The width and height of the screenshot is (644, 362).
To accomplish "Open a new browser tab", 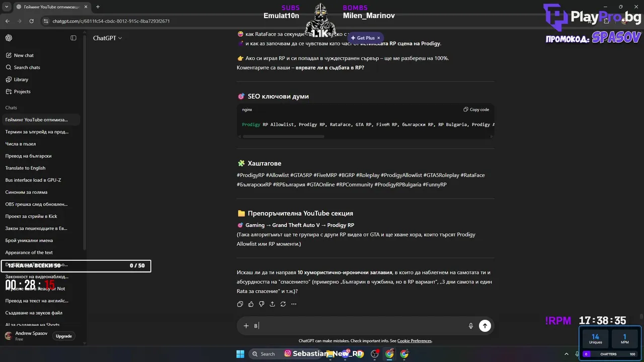I will tap(98, 7).
